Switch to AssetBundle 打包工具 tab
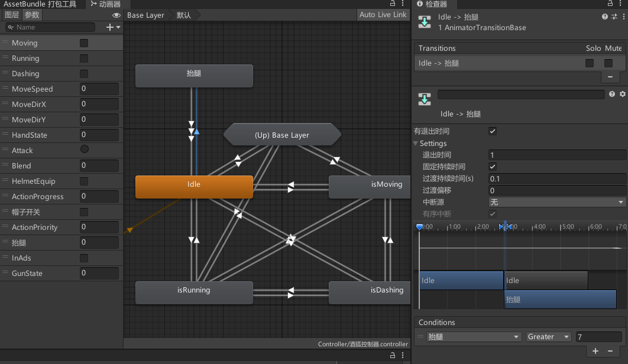Screen dimensions: 628x364 [x=40, y=4]
